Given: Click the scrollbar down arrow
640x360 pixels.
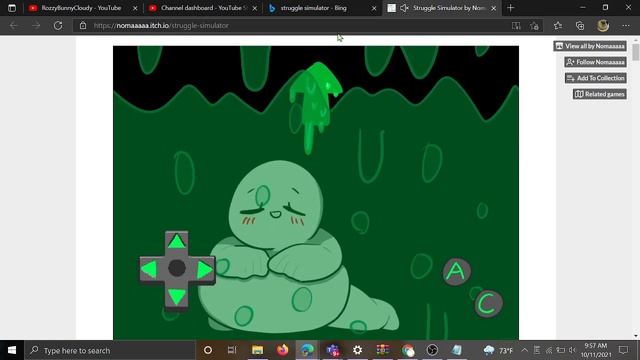Looking at the screenshot, I should coord(636,336).
